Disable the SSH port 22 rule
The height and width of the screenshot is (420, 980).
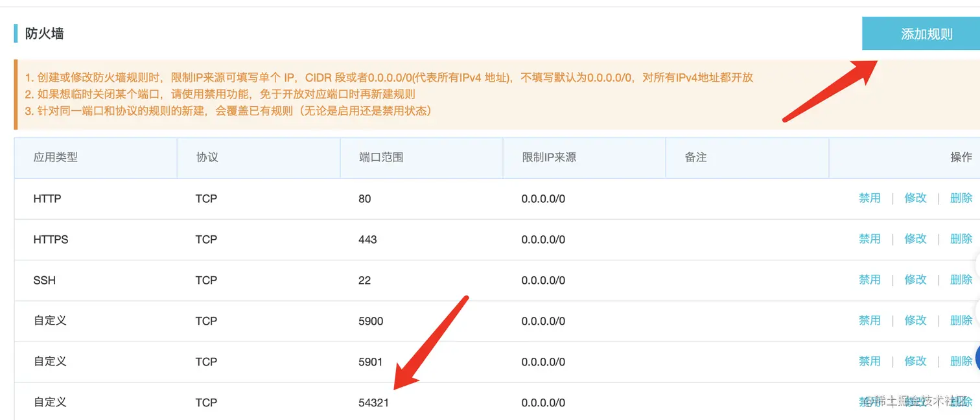[x=870, y=280]
